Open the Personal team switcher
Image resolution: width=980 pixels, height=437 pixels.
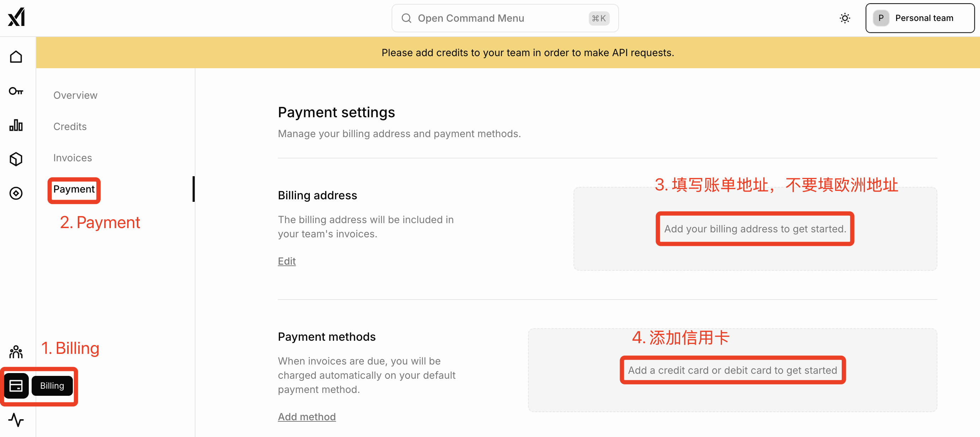[919, 18]
